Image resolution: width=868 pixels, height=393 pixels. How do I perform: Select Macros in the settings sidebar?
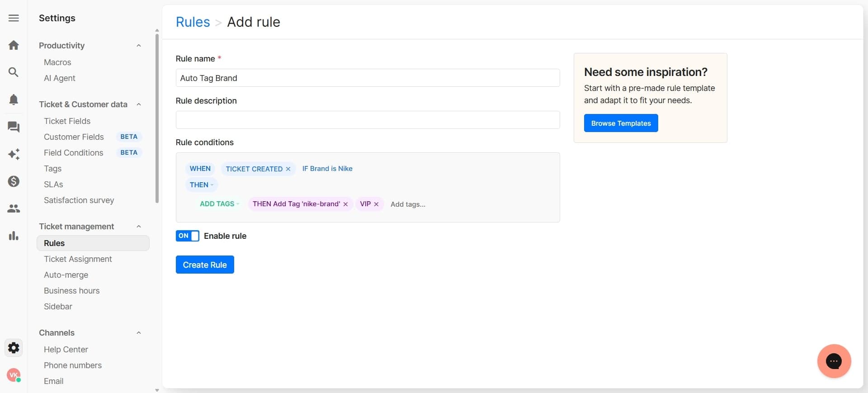click(x=57, y=62)
